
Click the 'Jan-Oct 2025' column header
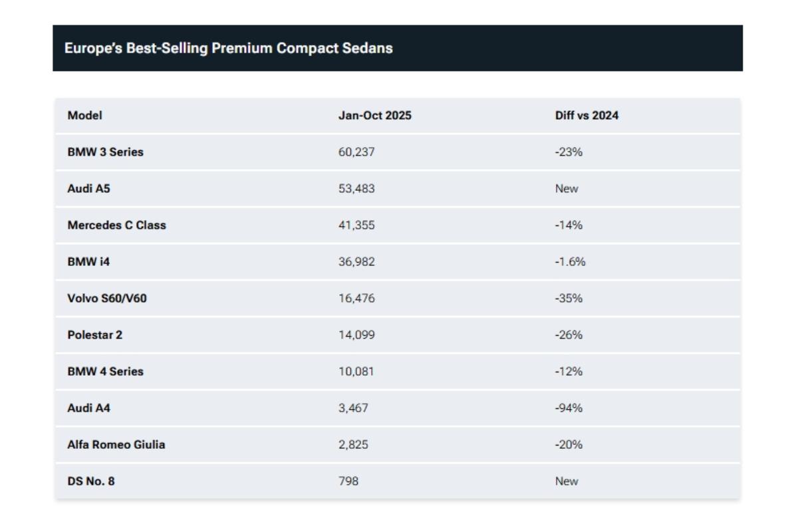[x=374, y=116]
